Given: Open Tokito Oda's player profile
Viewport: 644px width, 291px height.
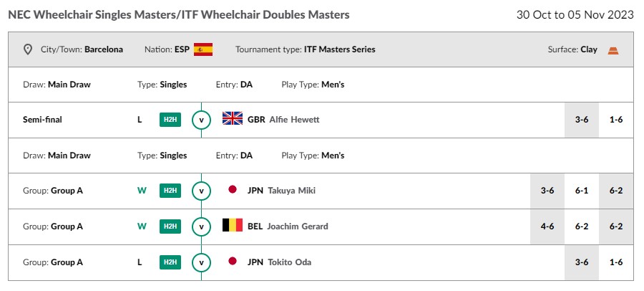Looking at the screenshot, I should point(290,262).
